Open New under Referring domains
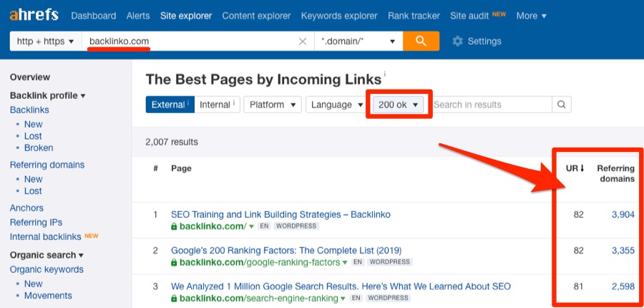The width and height of the screenshot is (644, 308). 33,179
